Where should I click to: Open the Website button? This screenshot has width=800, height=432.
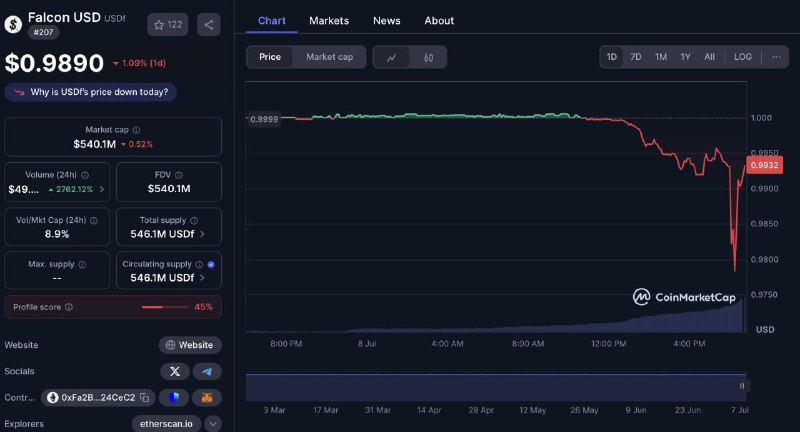point(190,345)
